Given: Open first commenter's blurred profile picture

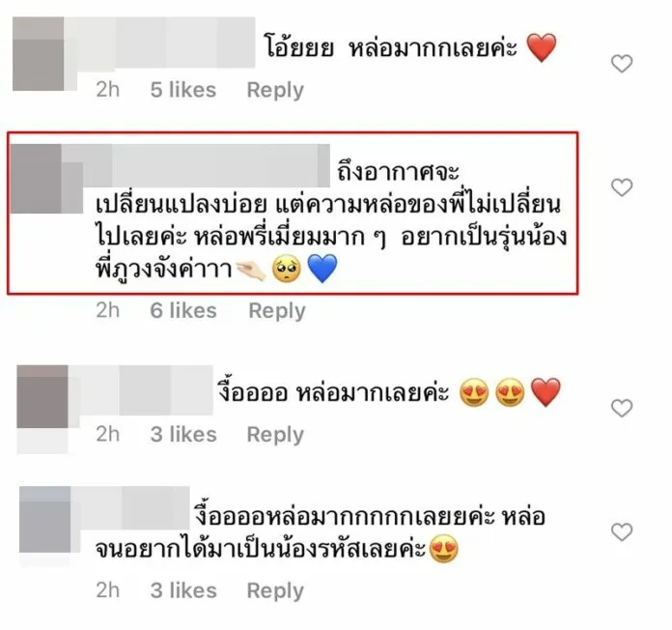Looking at the screenshot, I should 39,53.
